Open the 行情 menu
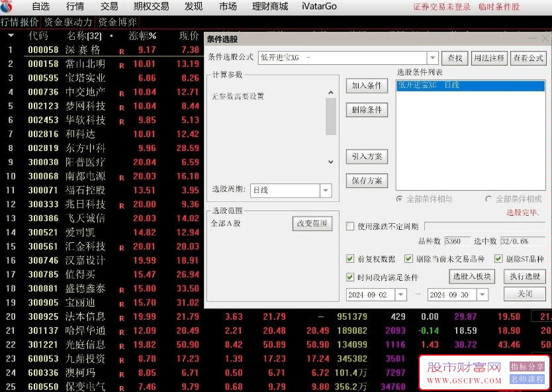 (75, 7)
